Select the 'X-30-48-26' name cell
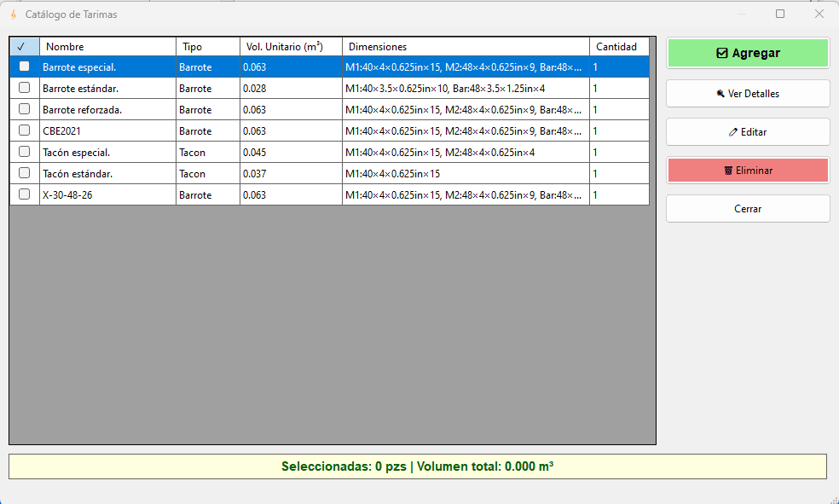 pos(107,194)
